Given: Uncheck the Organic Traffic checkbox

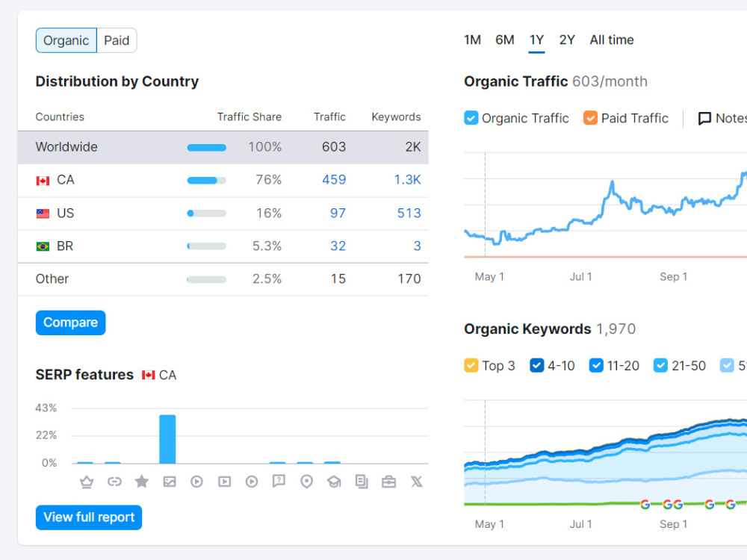Looking at the screenshot, I should (x=471, y=118).
